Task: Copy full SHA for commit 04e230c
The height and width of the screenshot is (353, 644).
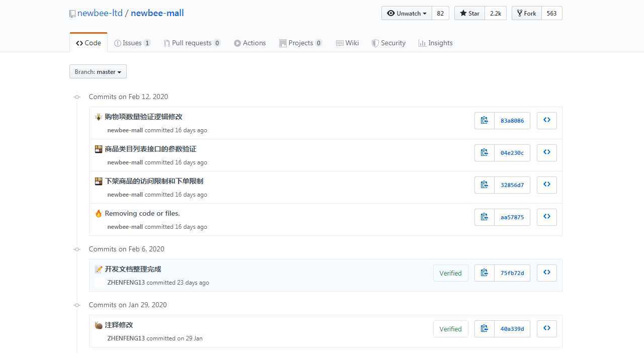Action: point(485,153)
